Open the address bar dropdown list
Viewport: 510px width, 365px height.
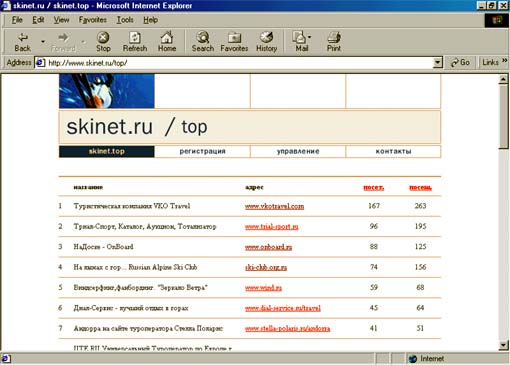point(437,62)
